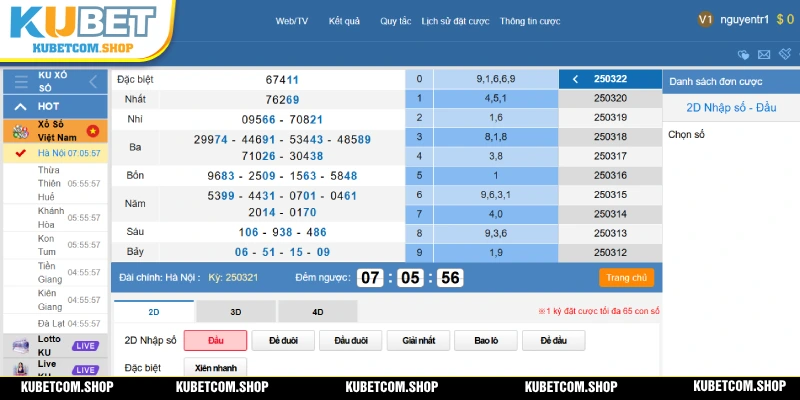
Task: Switch to the 4D tab
Action: click(x=317, y=312)
